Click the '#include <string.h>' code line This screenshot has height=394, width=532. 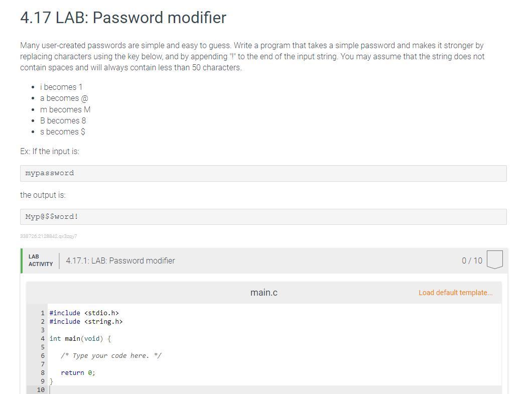point(86,322)
